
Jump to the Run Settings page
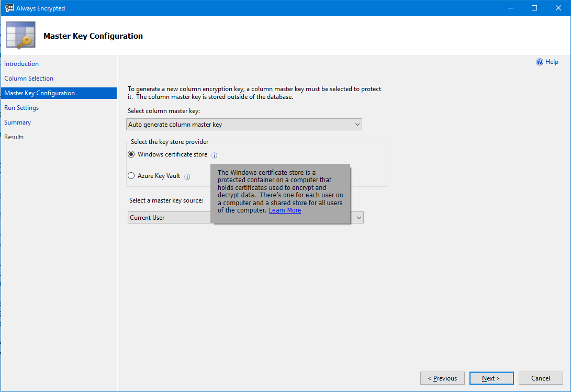(21, 108)
